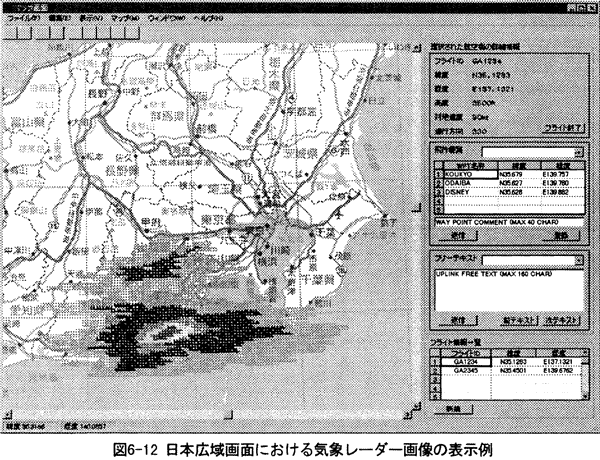Viewport: 600px width, 460px height.
Task: Open the ファイル(F) menu
Action: click(23, 18)
